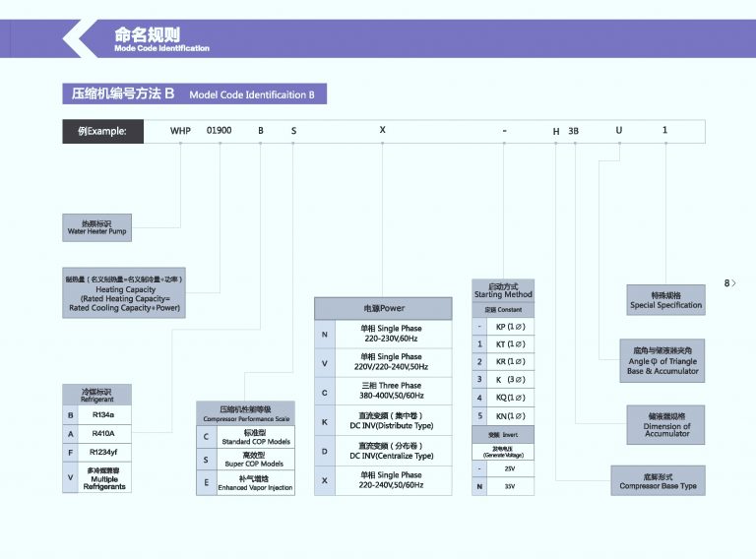Select the WHP code segment in the example
This screenshot has height=559, width=756.
(x=181, y=131)
